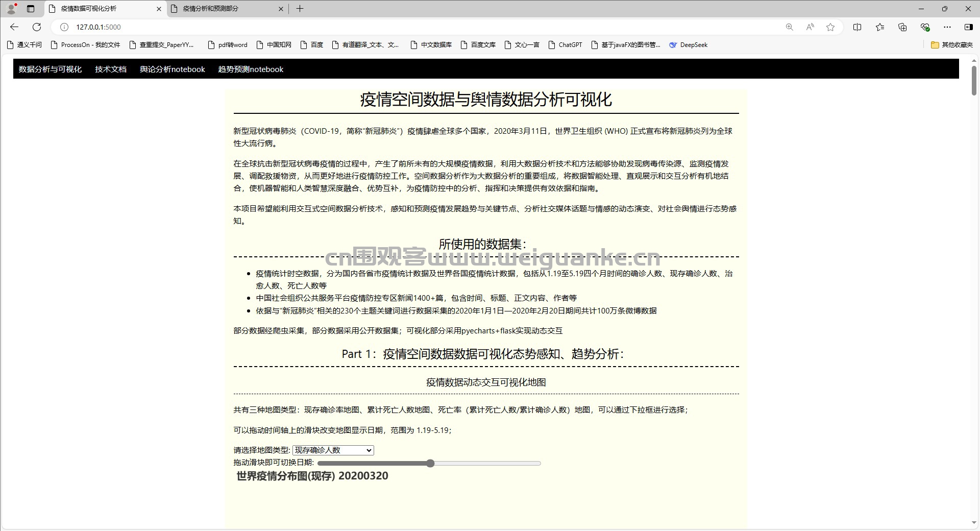Open the Settings and more ellipsis menu
The height and width of the screenshot is (531, 980).
tap(947, 27)
